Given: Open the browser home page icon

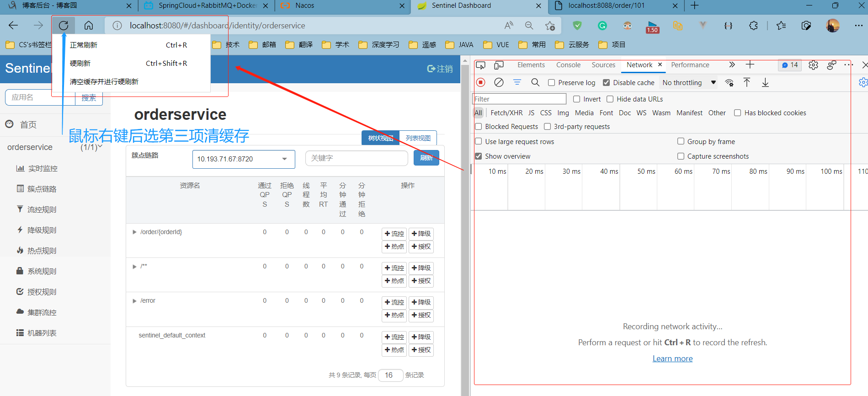Looking at the screenshot, I should pyautogui.click(x=89, y=26).
